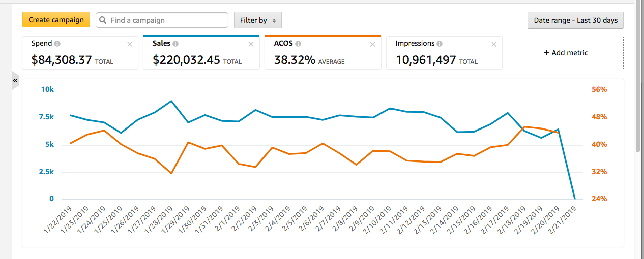Click the $84,308.37 spend total
This screenshot has width=644, height=259.
coord(62,60)
